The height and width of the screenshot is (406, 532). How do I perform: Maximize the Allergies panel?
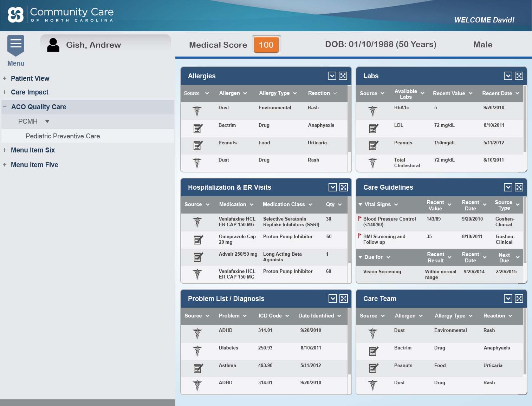click(343, 76)
